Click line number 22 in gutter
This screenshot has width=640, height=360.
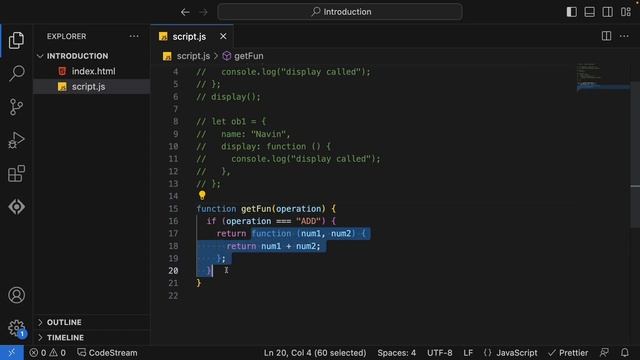coord(173,296)
